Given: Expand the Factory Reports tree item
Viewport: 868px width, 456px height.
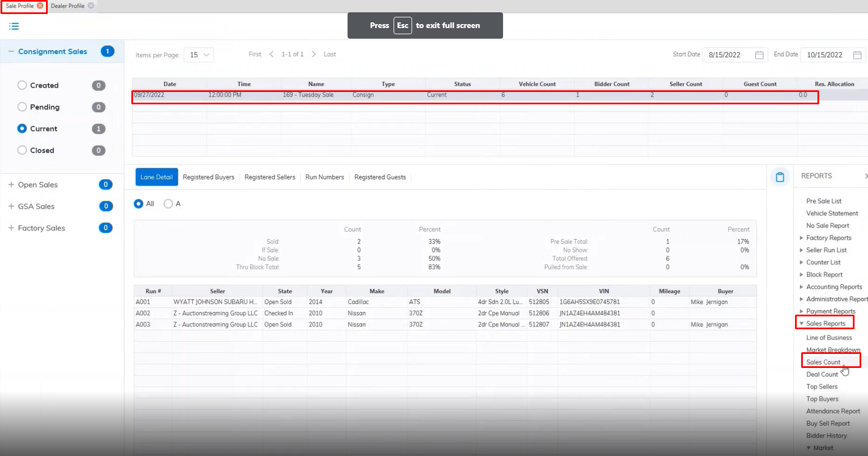Looking at the screenshot, I should pyautogui.click(x=801, y=238).
